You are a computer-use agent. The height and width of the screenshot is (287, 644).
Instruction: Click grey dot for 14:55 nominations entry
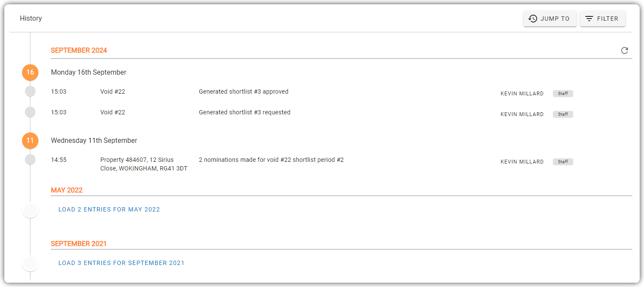click(x=30, y=160)
